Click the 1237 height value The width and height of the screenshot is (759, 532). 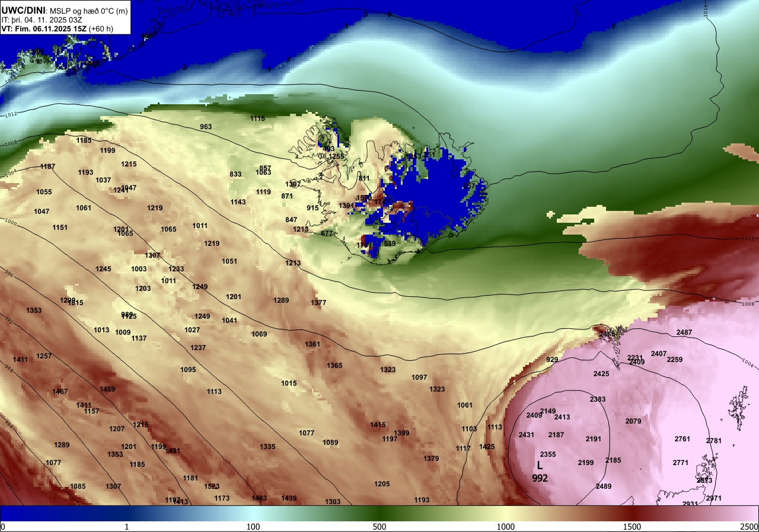(198, 348)
